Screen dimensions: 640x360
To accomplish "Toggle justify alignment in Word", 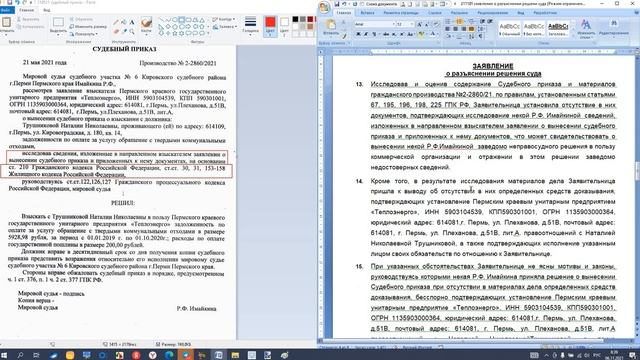I will (x=471, y=29).
